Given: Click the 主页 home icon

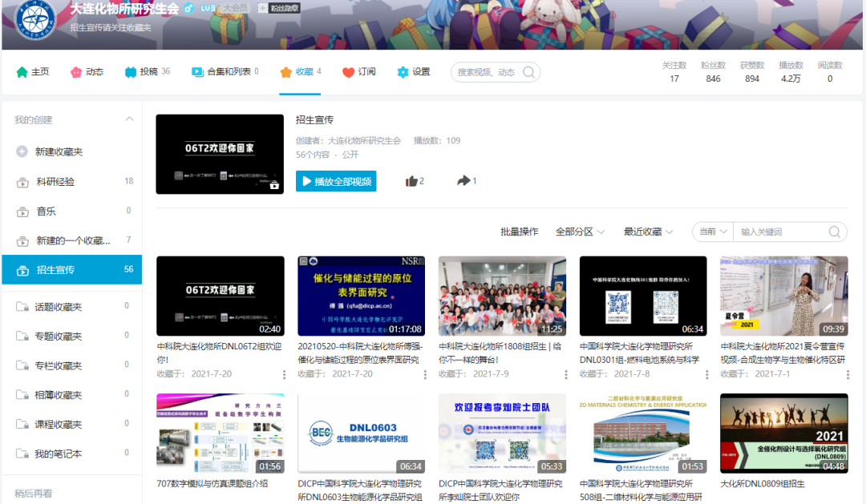Looking at the screenshot, I should click(x=22, y=72).
